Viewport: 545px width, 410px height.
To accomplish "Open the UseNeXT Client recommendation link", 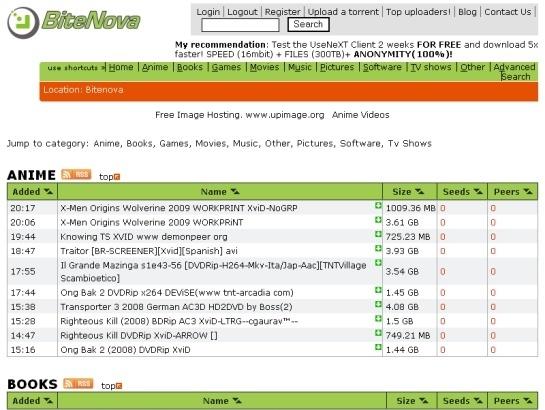I will [356, 49].
